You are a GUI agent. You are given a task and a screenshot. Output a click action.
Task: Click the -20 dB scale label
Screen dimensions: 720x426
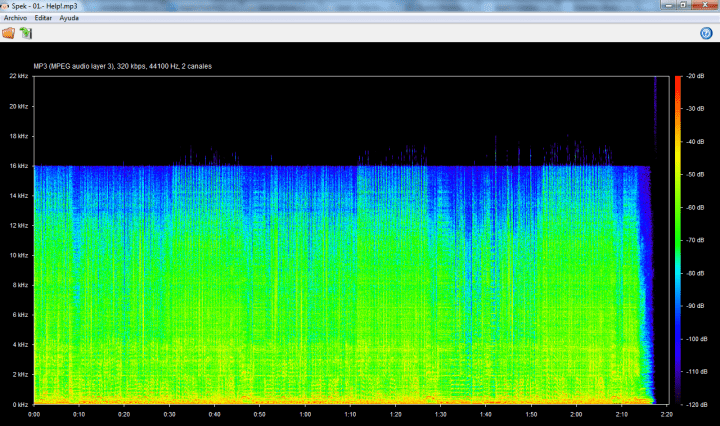[696, 77]
